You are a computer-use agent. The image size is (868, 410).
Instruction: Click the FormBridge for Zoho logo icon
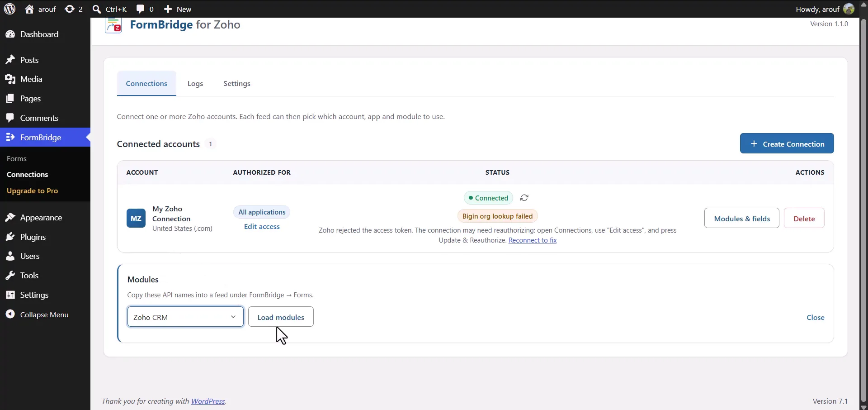coord(113,25)
